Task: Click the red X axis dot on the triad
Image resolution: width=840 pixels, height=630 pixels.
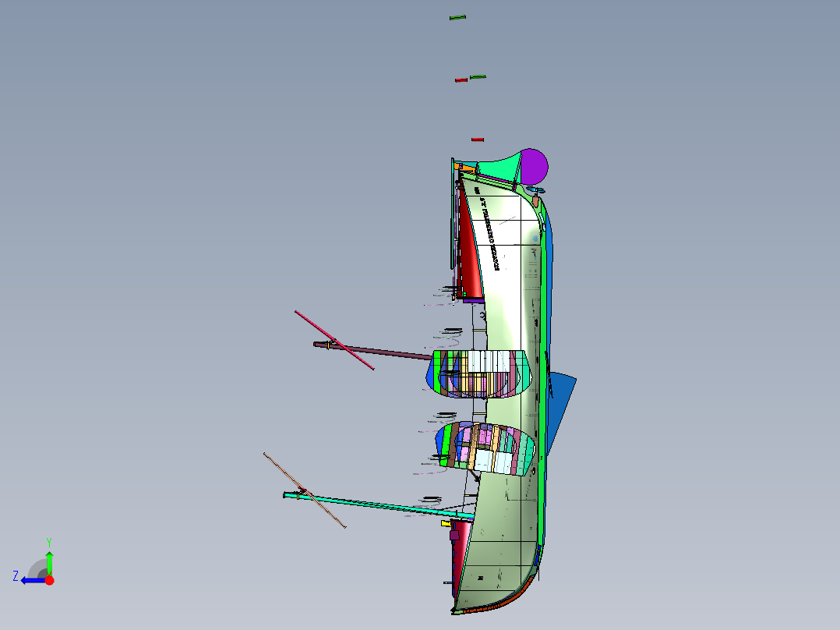Action: 50,580
